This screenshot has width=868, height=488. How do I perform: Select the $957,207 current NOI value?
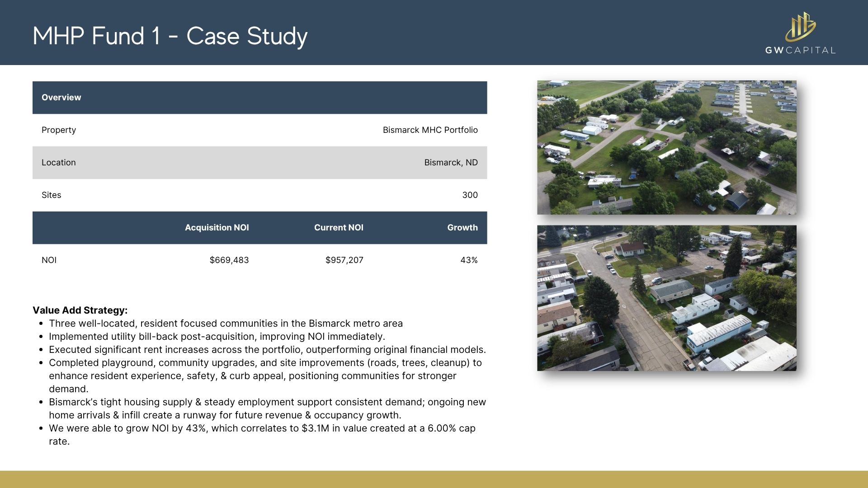(x=344, y=260)
